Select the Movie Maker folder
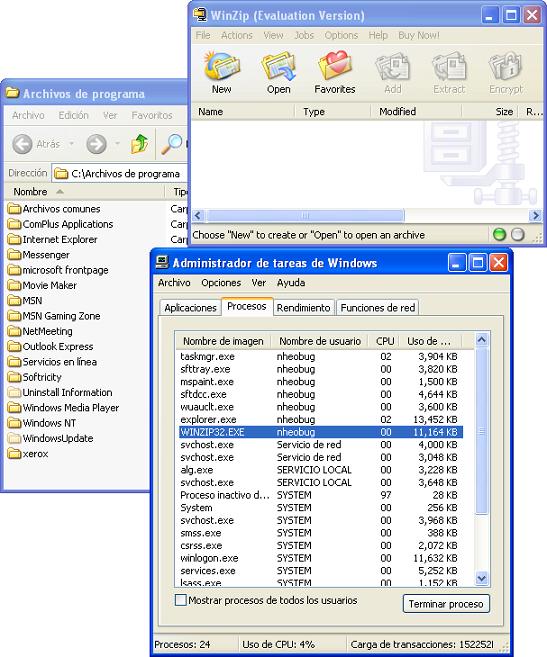The width and height of the screenshot is (547, 657). [x=42, y=285]
